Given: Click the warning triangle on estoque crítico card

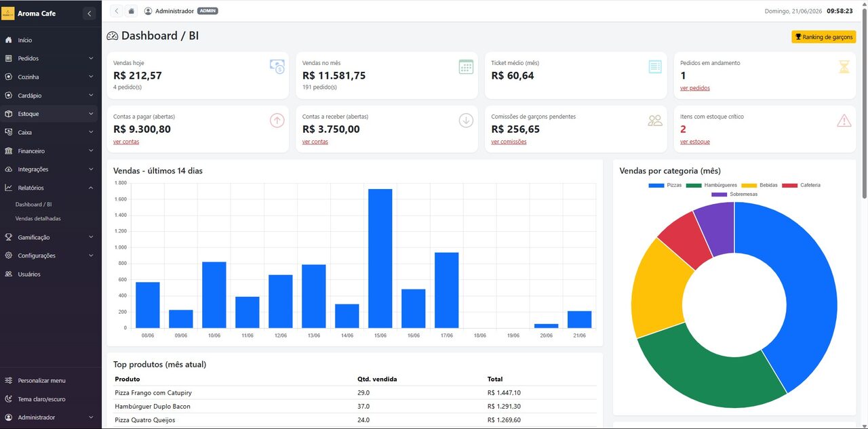Looking at the screenshot, I should [844, 121].
